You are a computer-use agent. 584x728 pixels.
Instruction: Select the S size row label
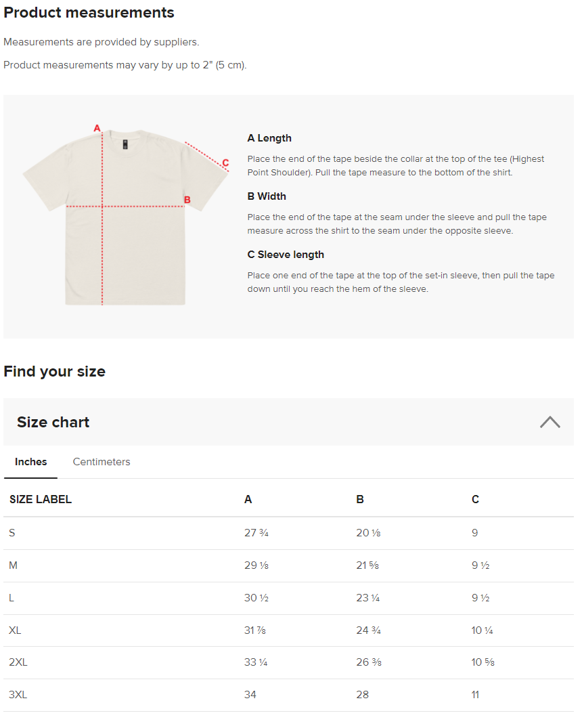pos(12,533)
